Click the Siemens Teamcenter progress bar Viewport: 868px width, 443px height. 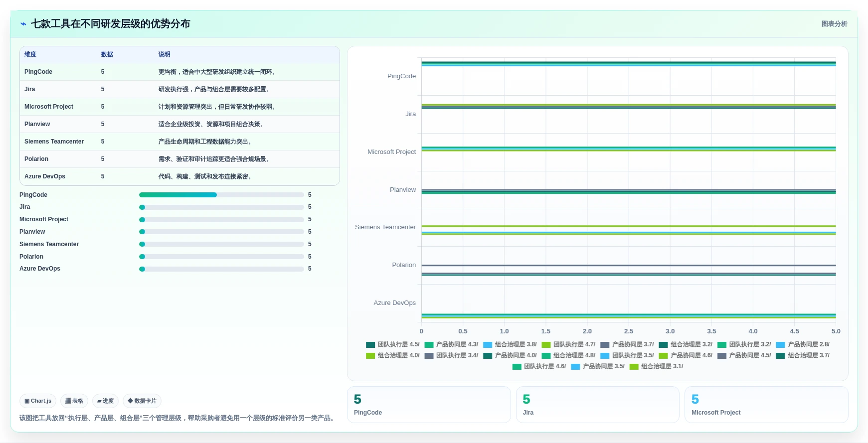pos(221,244)
